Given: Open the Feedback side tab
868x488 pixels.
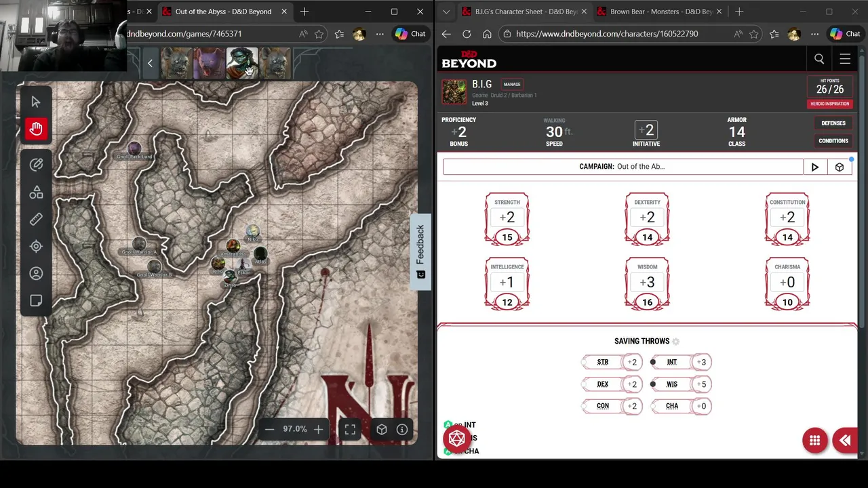Looking at the screenshot, I should point(420,251).
